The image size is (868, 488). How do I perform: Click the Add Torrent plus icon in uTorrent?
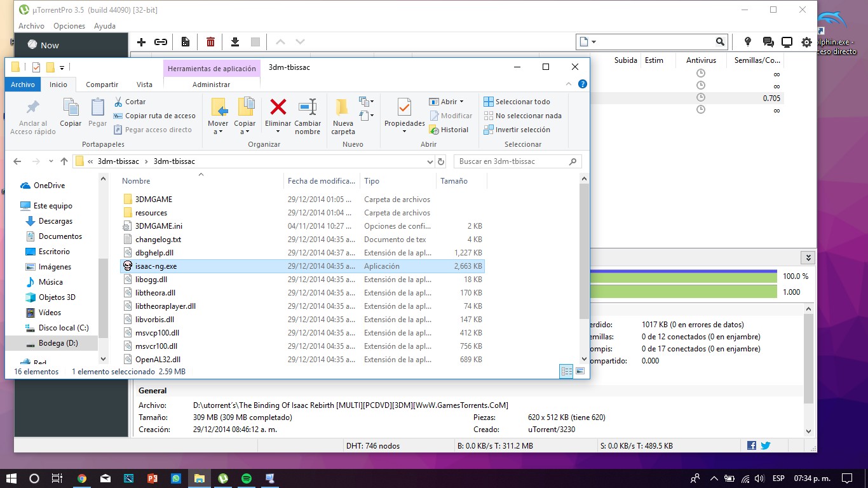pyautogui.click(x=142, y=42)
